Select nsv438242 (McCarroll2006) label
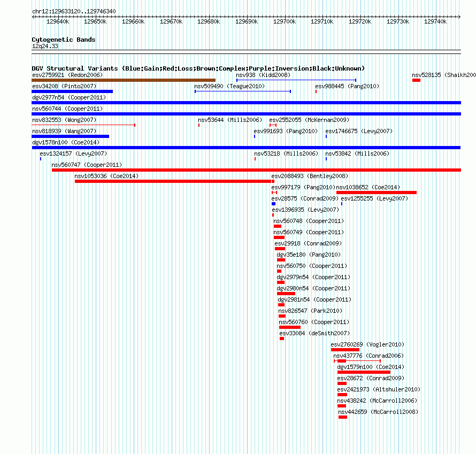Screen dimensions: 476x454 pyautogui.click(x=378, y=401)
